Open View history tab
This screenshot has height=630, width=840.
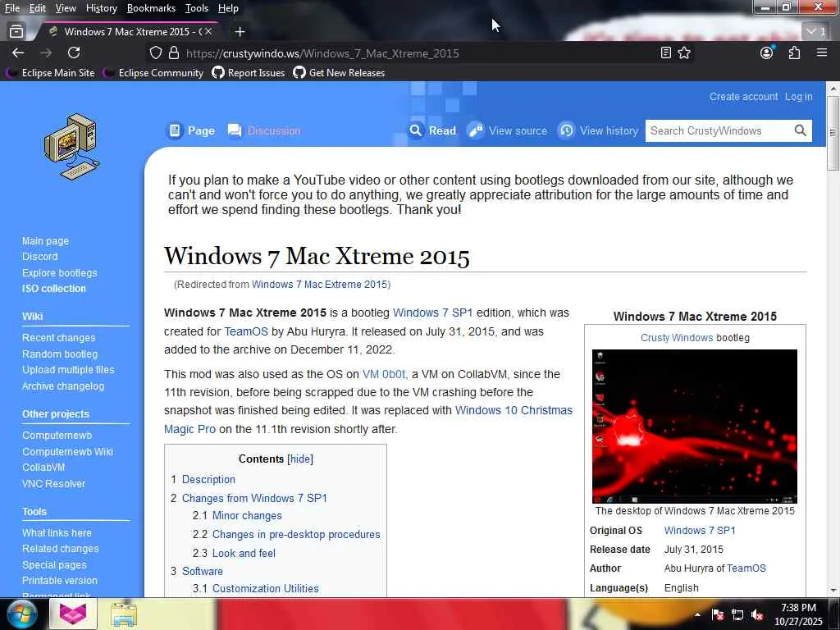click(598, 130)
